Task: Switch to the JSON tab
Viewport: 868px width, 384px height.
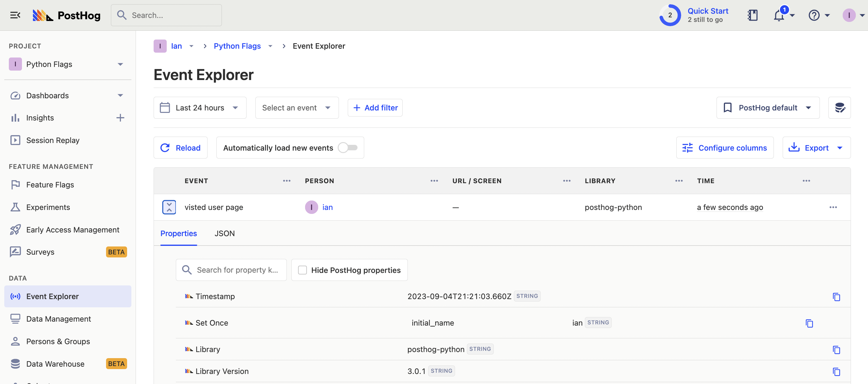Action: (224, 234)
